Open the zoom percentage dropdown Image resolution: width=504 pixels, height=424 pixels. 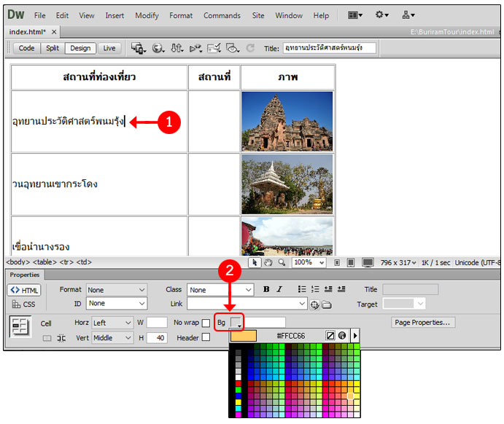(x=309, y=262)
